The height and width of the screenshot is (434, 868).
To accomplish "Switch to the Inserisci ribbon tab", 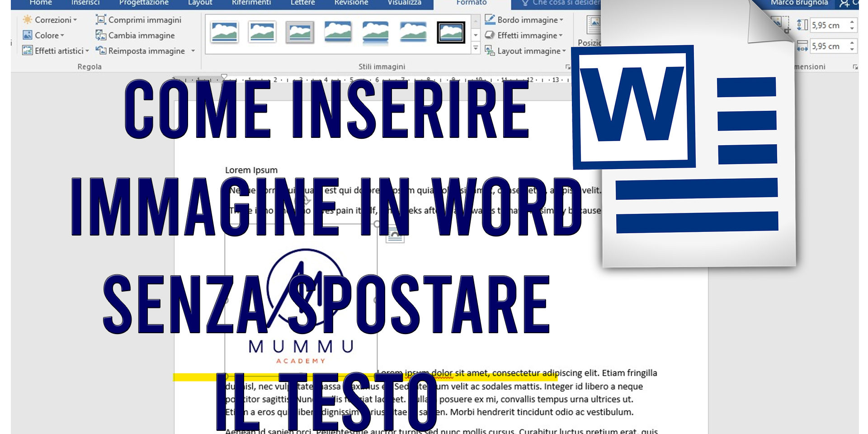I will coord(85,3).
